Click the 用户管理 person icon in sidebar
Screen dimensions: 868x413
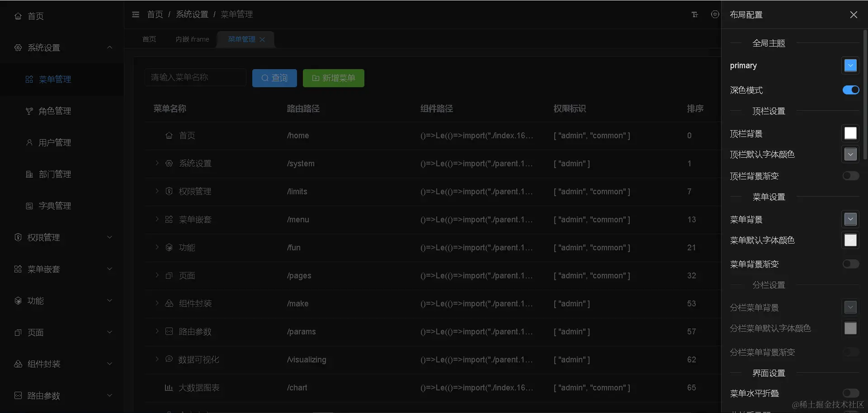tap(29, 143)
